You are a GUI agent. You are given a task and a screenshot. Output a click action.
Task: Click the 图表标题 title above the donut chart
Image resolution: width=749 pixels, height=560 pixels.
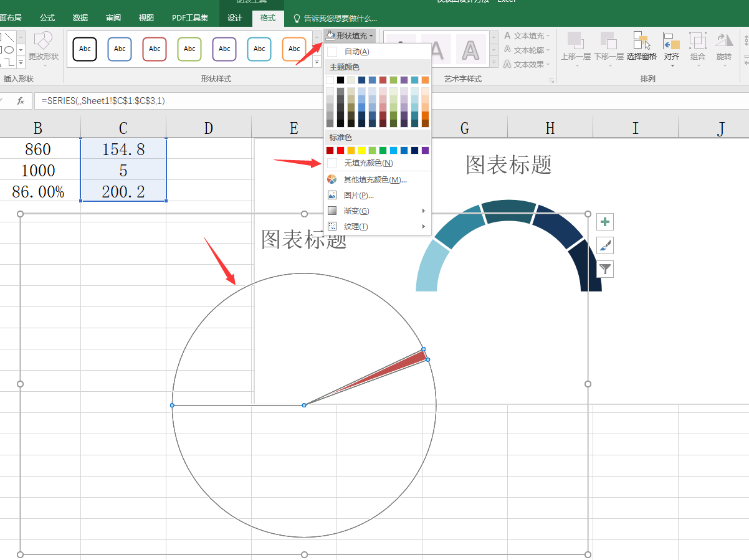[x=509, y=164]
